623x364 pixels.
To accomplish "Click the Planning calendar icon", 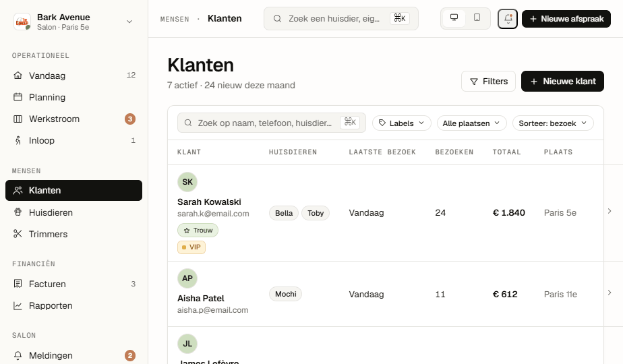I will tap(18, 97).
